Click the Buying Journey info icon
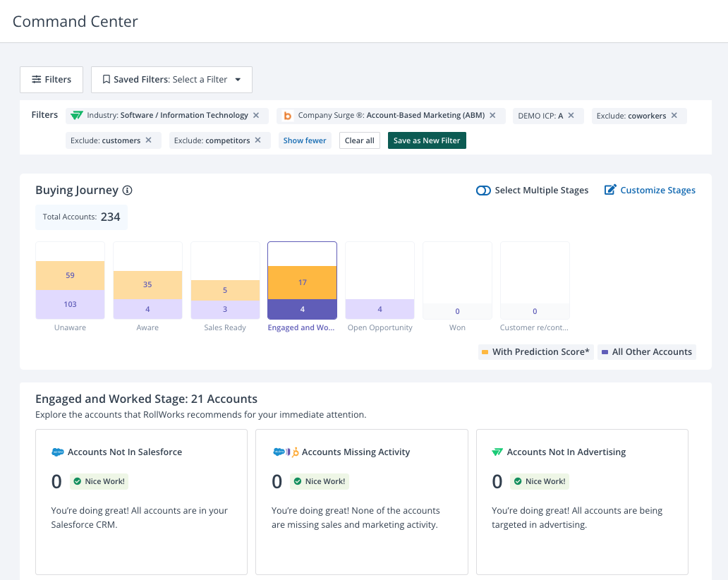Viewport: 728px width, 580px height. 128,191
